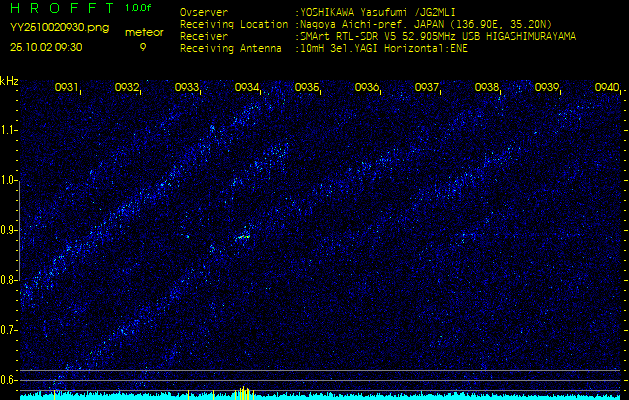Click the 0939 time marker
This screenshot has height=400, width=629.
tap(546, 87)
